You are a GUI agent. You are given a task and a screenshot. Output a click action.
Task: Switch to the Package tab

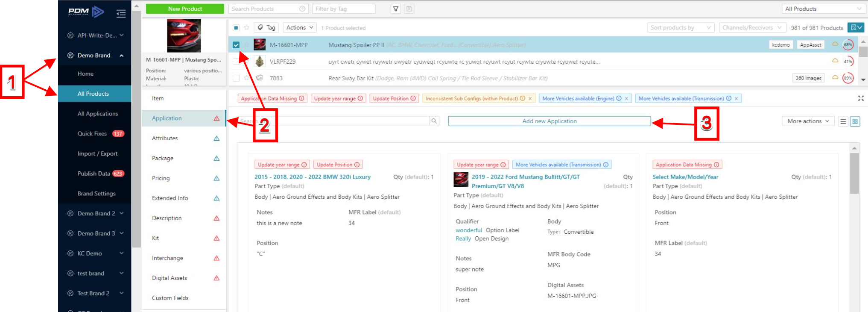tap(184, 158)
